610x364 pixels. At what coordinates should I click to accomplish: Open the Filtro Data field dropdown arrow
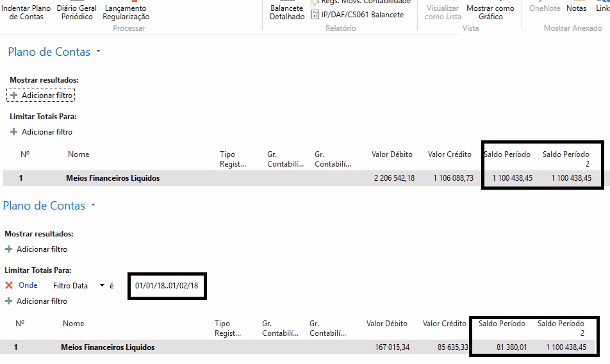click(102, 285)
